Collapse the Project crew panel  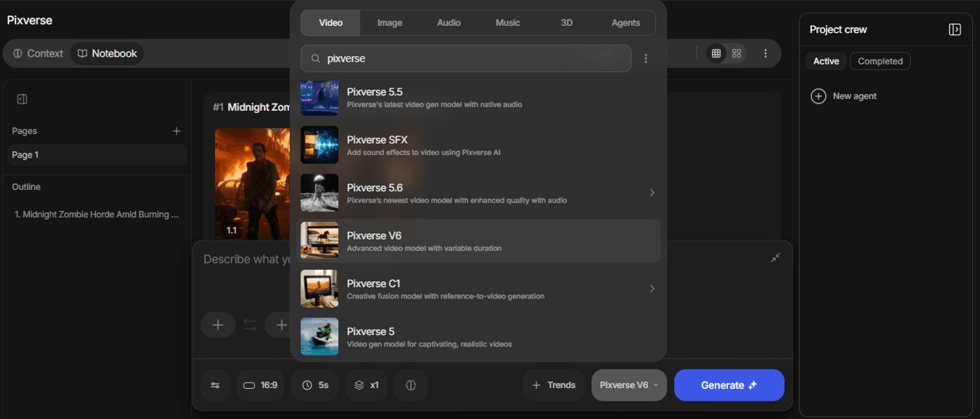pos(954,29)
